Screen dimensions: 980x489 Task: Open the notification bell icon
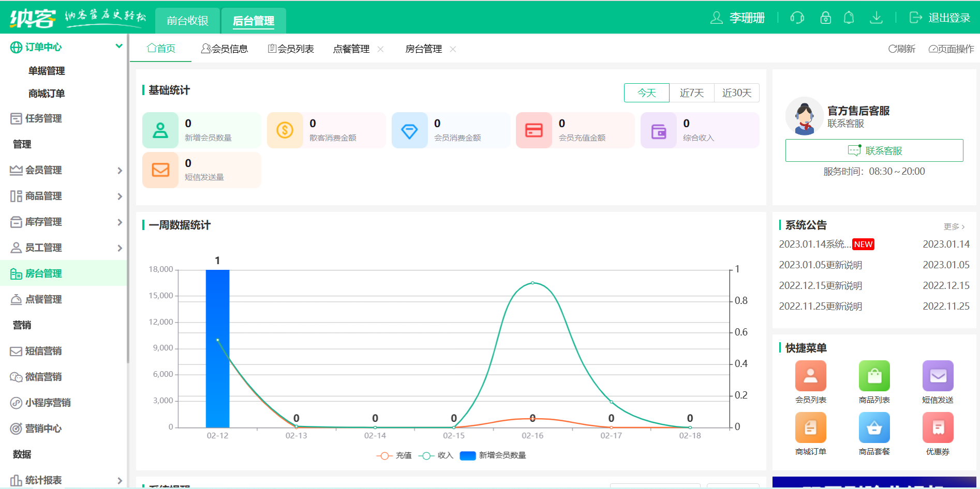click(849, 17)
